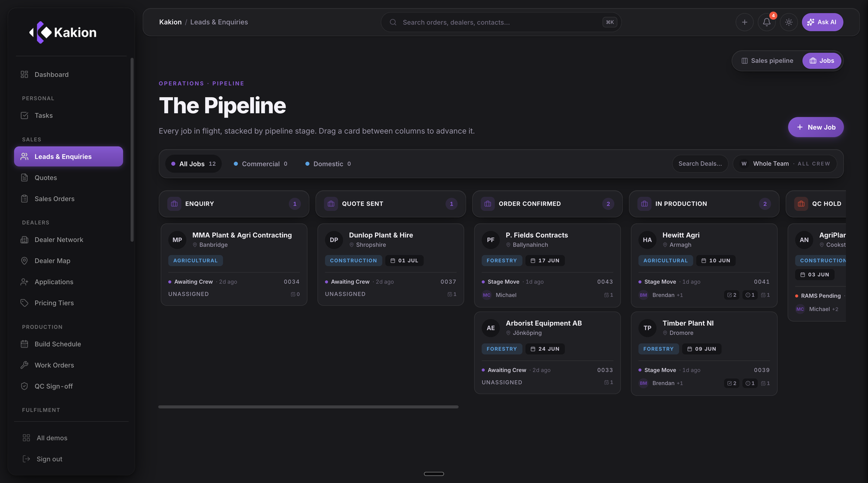Click Enquiry column count badge

tap(295, 204)
